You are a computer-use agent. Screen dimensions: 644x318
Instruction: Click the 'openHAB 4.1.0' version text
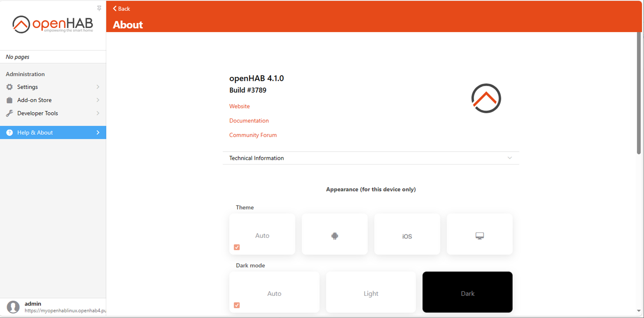tap(257, 78)
